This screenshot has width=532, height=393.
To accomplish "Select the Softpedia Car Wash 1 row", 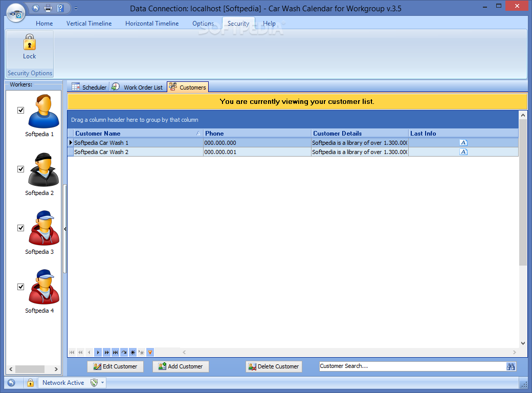I will 293,143.
